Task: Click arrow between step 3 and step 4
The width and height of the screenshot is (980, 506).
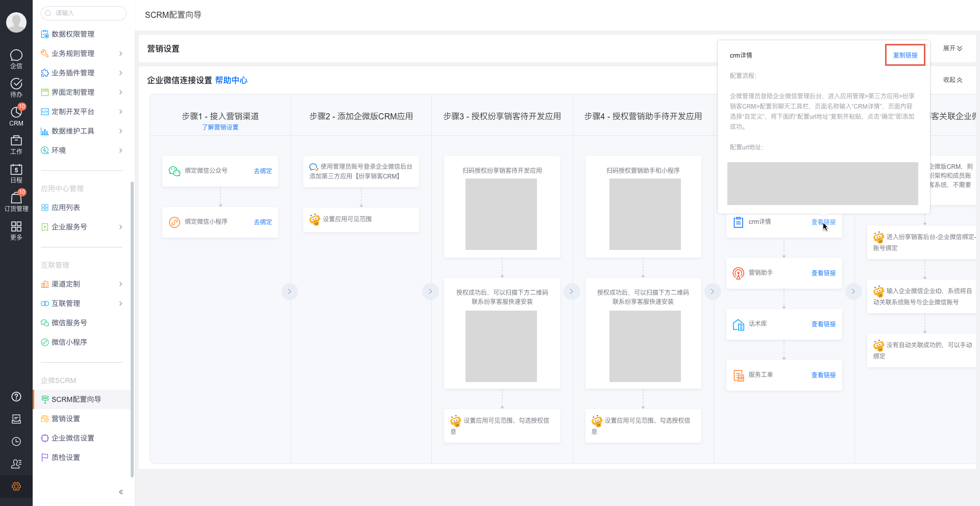Action: click(x=571, y=291)
